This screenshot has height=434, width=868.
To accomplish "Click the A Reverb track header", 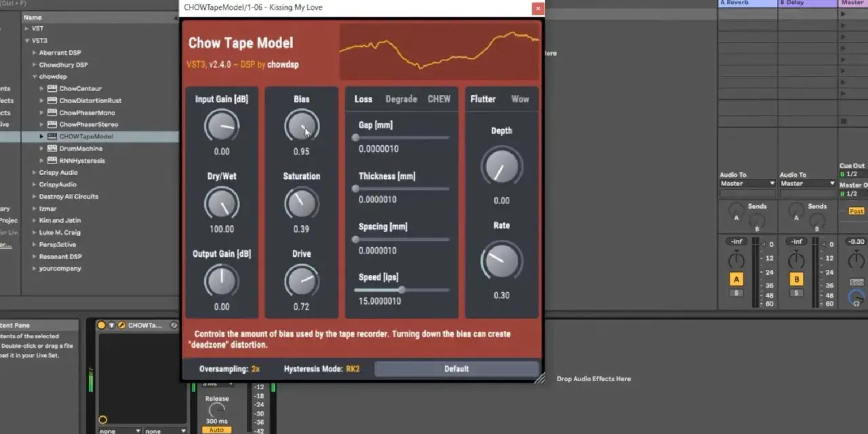I will 747,3.
